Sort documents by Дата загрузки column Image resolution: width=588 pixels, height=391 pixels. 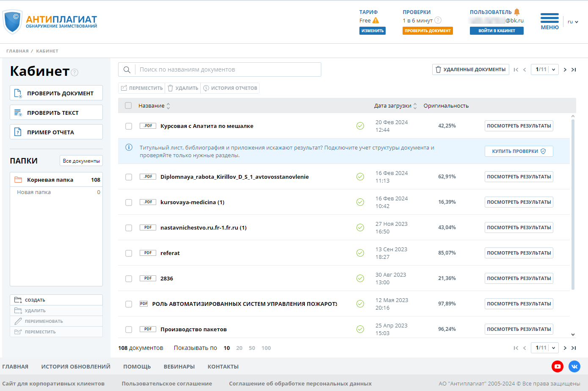pyautogui.click(x=395, y=105)
